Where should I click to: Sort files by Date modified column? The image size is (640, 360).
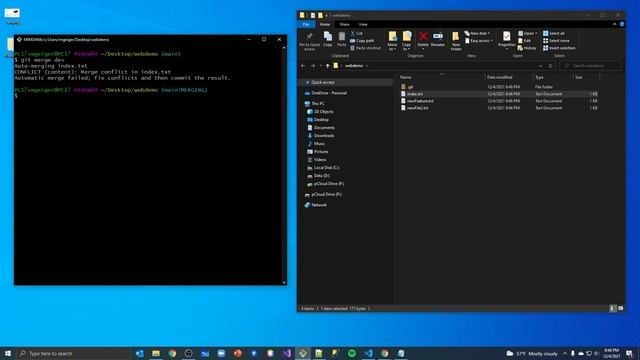[x=508, y=77]
